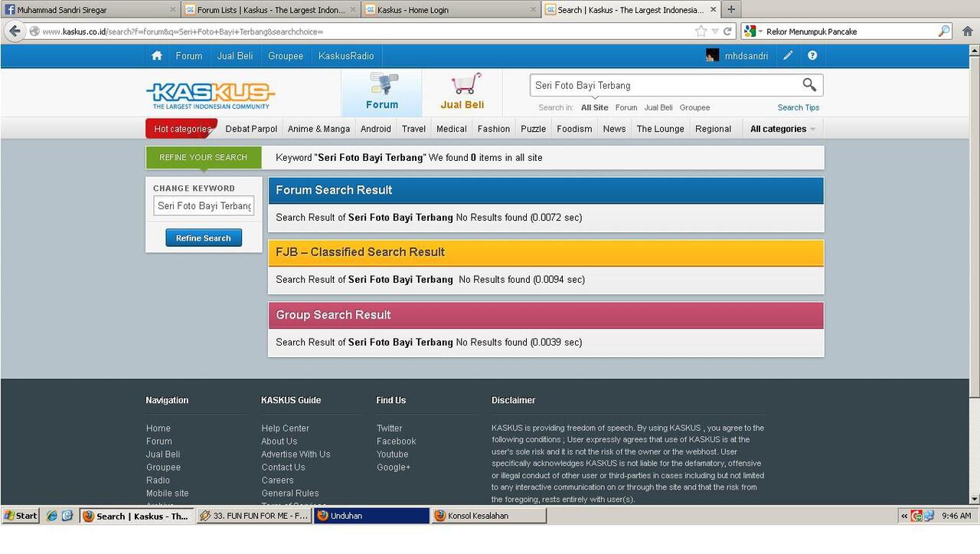The image size is (980, 554).
Task: Expand hidden system tray icons
Action: 904,516
